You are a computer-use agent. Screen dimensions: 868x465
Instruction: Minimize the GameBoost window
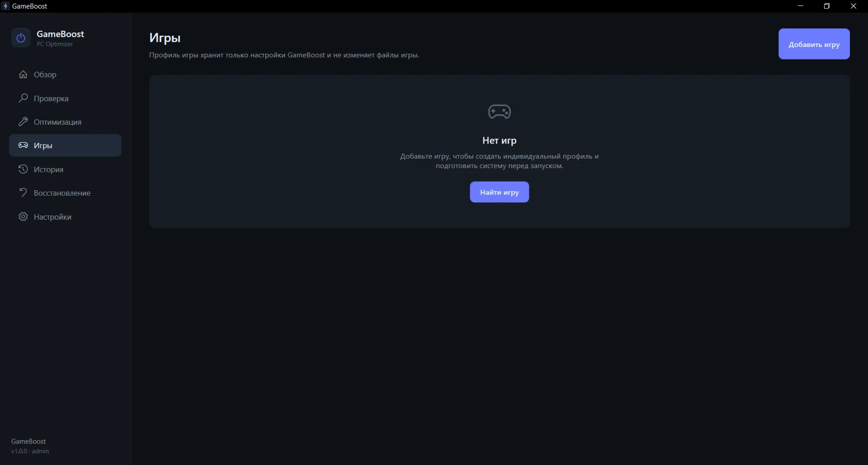click(801, 6)
